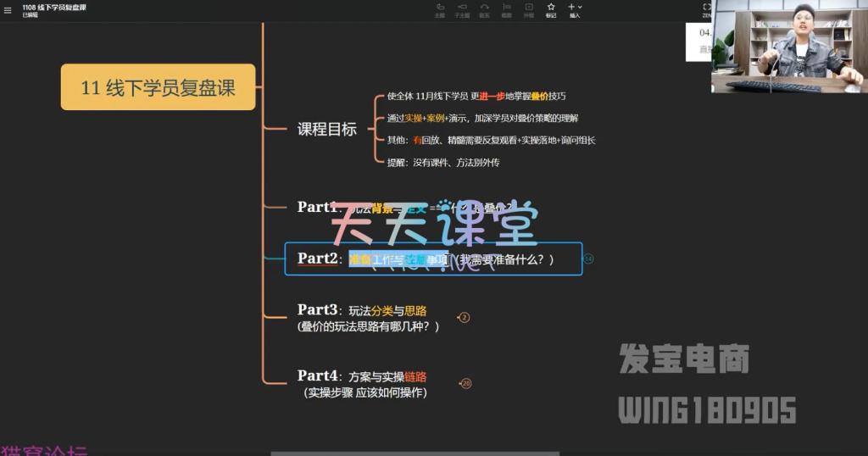Click the 概要 (Summary) toolbar icon
Image resolution: width=868 pixels, height=456 pixels.
pyautogui.click(x=506, y=9)
